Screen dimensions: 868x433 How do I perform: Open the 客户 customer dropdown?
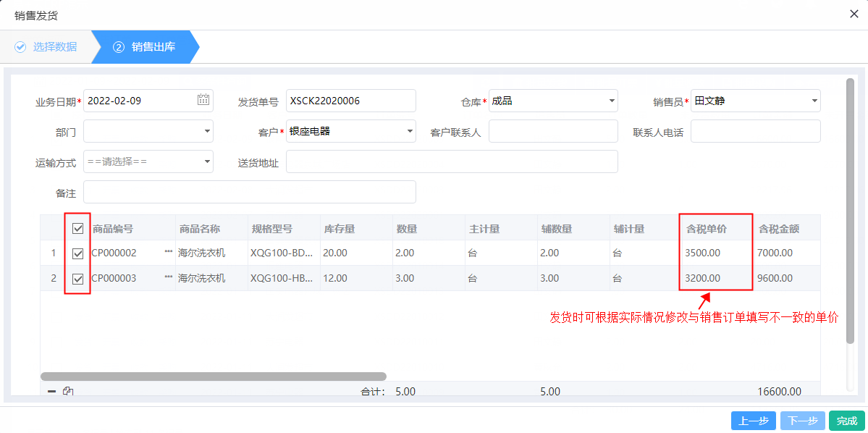click(409, 131)
